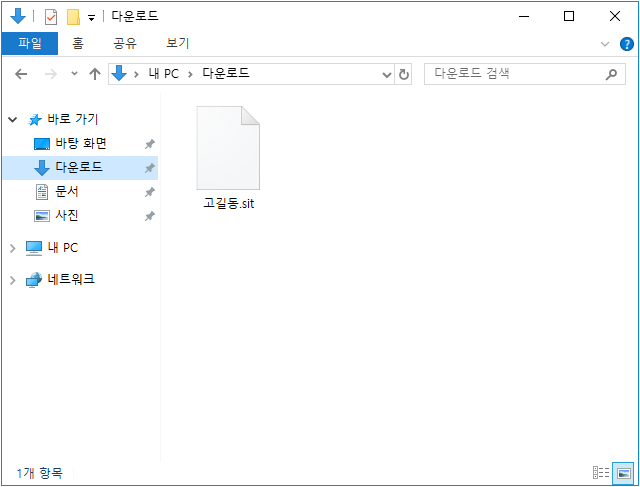Open the 파일 menu tab
The height and width of the screenshot is (487, 640).
pos(30,43)
